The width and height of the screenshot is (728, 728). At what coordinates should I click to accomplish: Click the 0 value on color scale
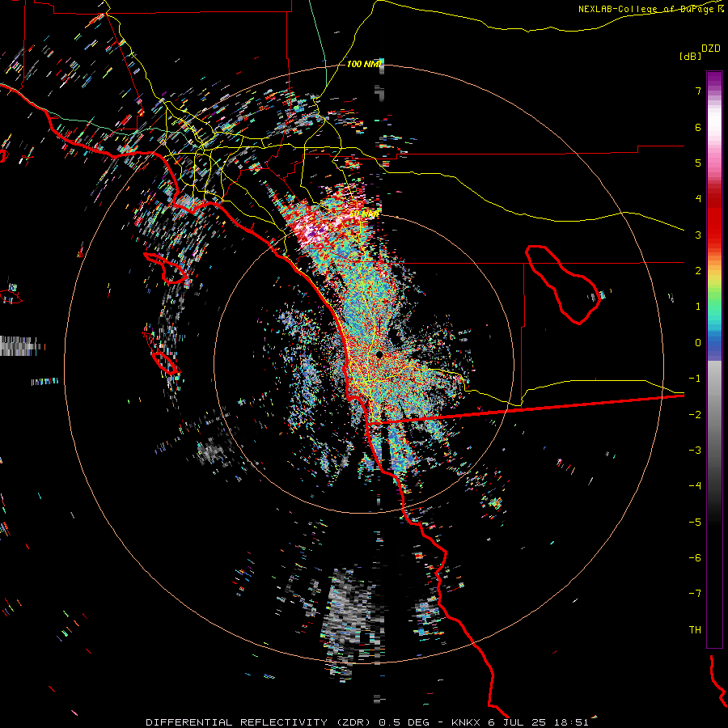[698, 343]
